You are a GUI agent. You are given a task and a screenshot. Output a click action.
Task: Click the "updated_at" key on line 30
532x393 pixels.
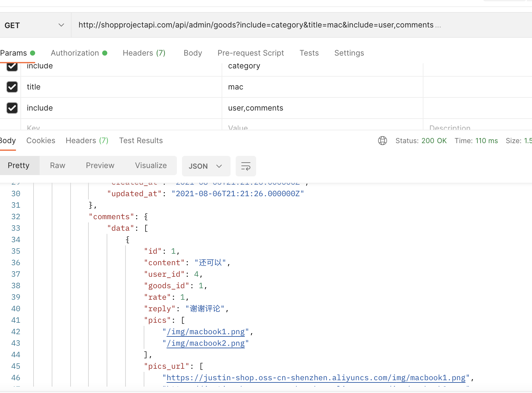tap(134, 194)
